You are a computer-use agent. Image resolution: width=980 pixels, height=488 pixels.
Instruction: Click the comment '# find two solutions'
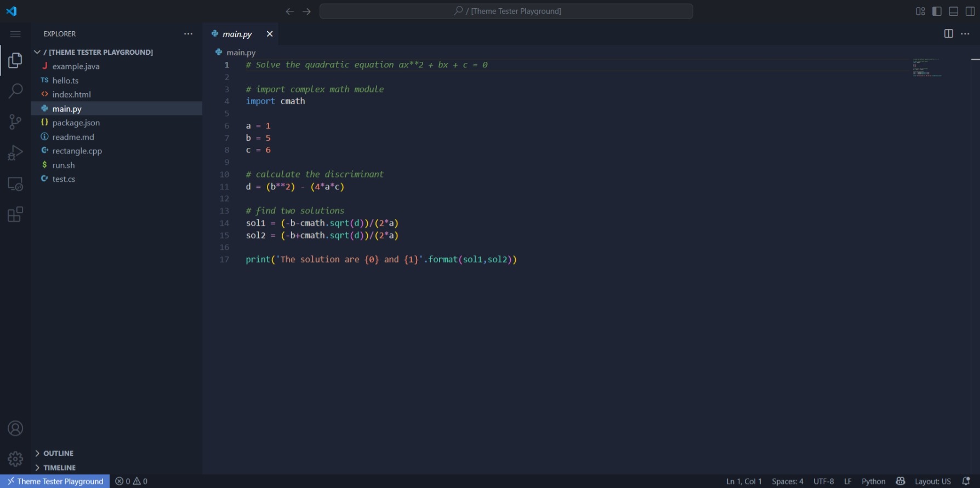[x=295, y=211]
